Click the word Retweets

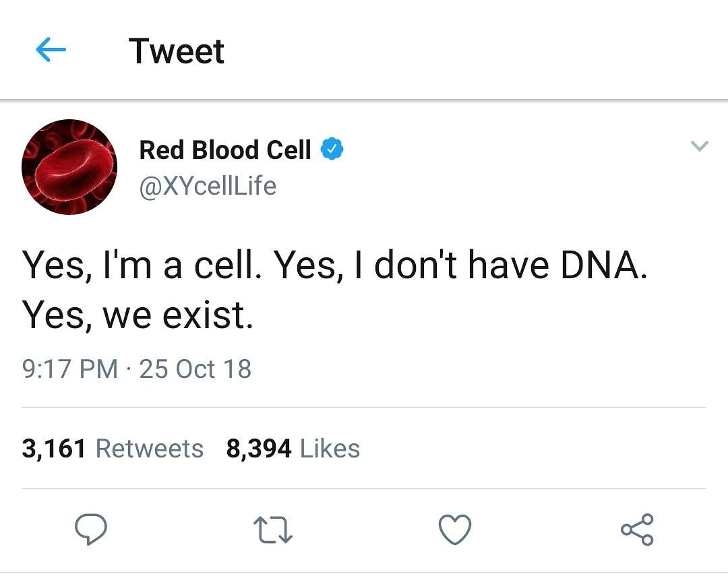[x=150, y=449]
